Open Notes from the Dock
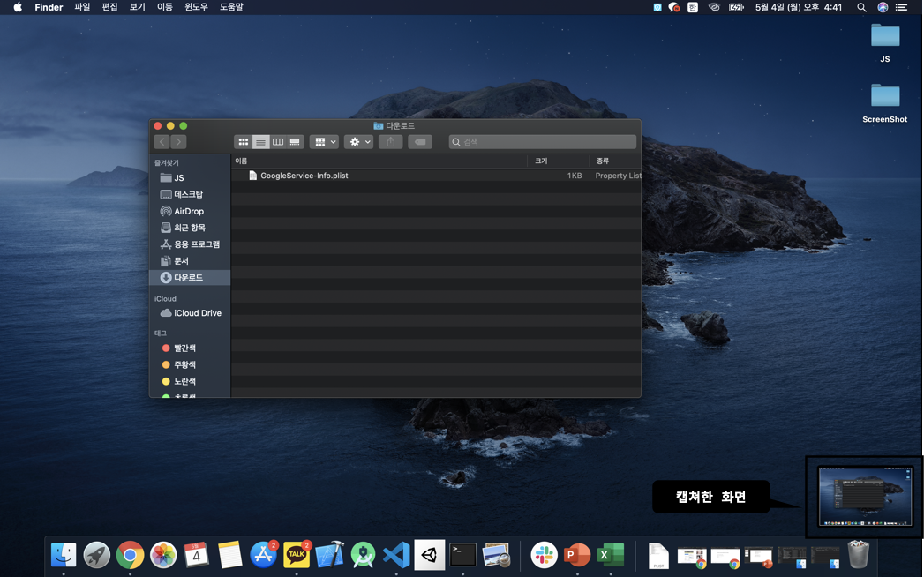The image size is (924, 577). 229,555
